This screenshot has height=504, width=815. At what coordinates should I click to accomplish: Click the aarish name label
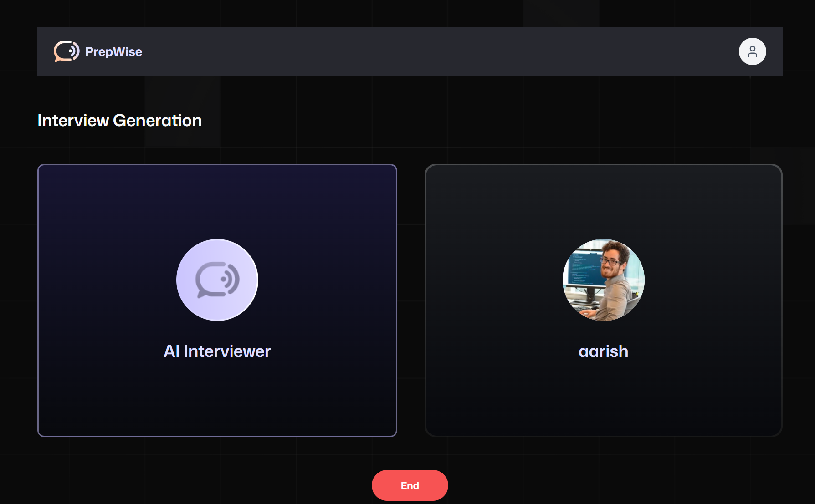click(x=603, y=351)
